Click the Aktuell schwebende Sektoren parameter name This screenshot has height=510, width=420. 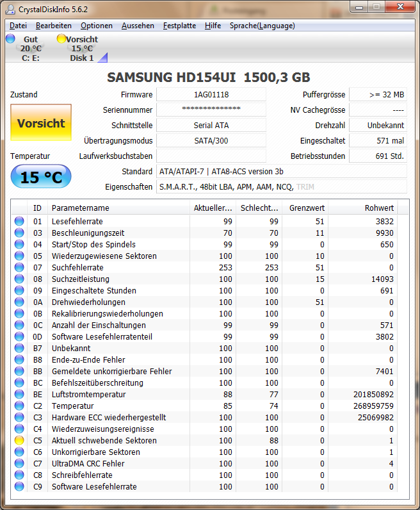pos(104,441)
